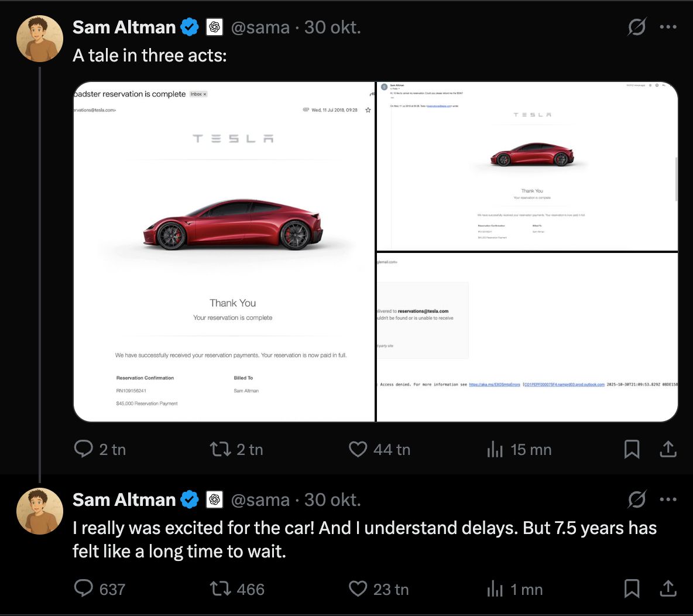
Task: Reply to the first tweet
Action: pyautogui.click(x=84, y=449)
